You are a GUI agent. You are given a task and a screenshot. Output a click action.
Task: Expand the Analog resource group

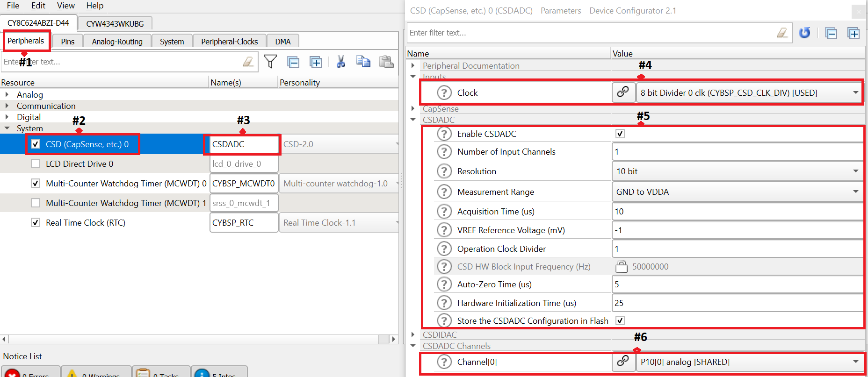click(x=7, y=94)
